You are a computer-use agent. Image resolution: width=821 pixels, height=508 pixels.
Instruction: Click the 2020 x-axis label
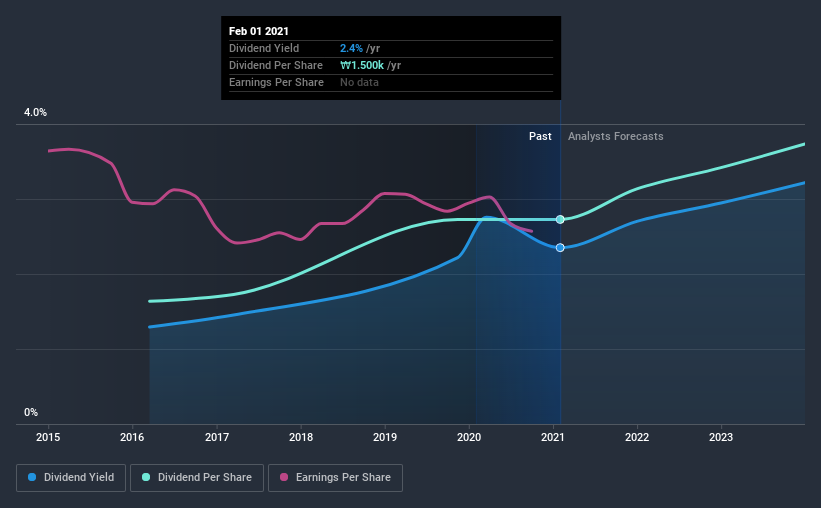click(469, 437)
